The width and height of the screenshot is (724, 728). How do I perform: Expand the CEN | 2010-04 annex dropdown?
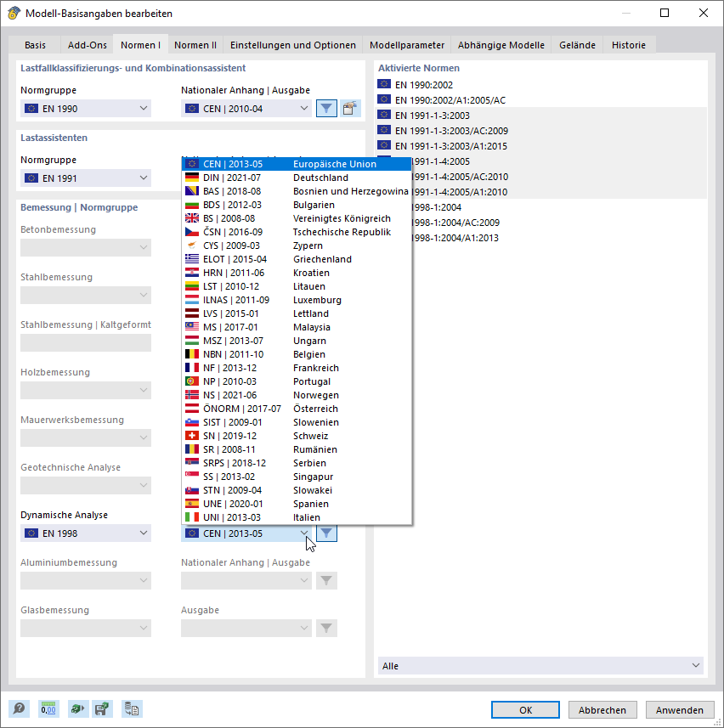(x=246, y=109)
